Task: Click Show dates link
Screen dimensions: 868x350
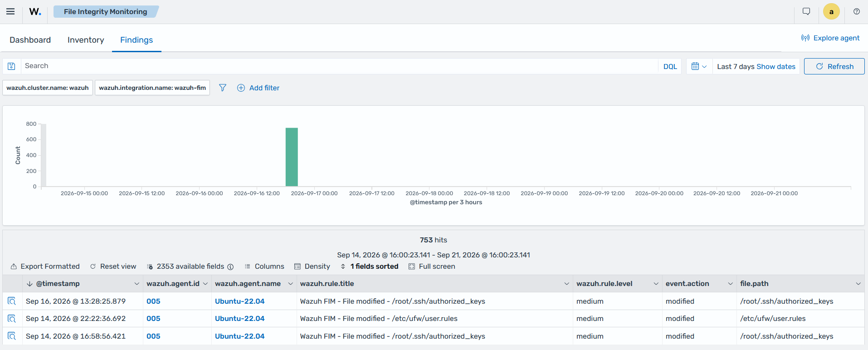Action: (x=776, y=66)
